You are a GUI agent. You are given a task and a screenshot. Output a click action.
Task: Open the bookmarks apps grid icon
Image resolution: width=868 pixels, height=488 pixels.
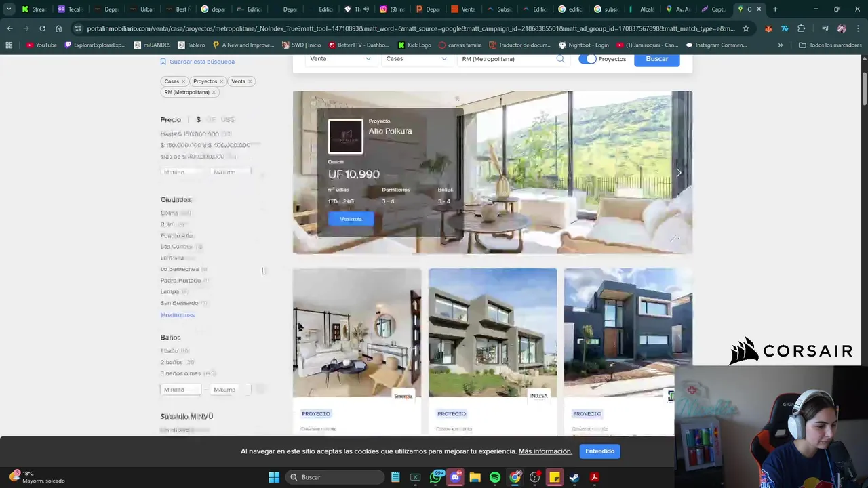(9, 45)
